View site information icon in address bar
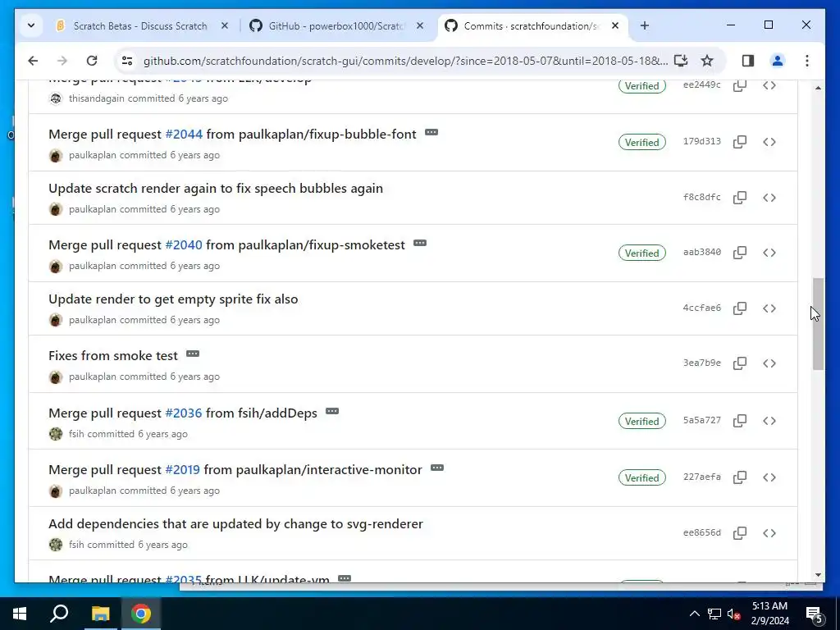The height and width of the screenshot is (630, 840). (x=127, y=61)
